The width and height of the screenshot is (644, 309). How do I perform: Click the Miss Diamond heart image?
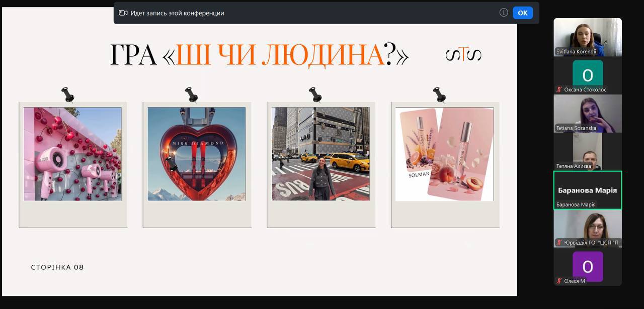197,154
